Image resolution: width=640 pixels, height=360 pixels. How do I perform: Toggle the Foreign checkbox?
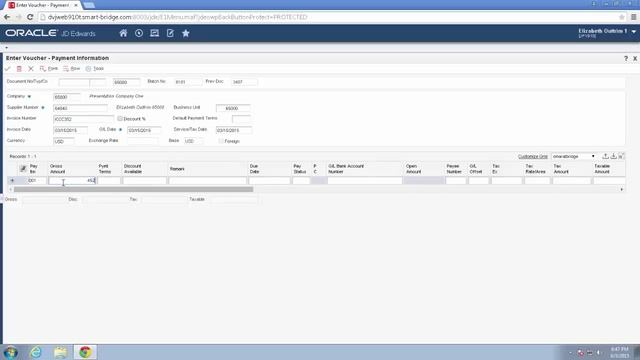[220, 141]
